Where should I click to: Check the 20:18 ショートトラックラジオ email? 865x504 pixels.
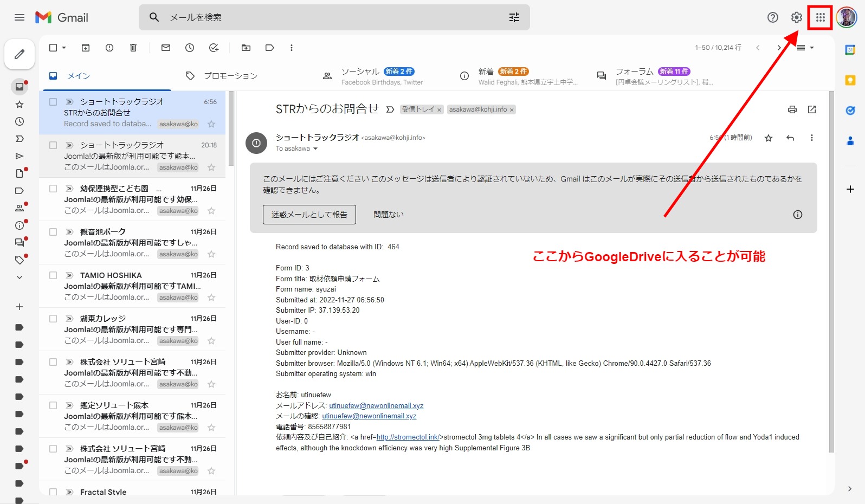pos(53,145)
